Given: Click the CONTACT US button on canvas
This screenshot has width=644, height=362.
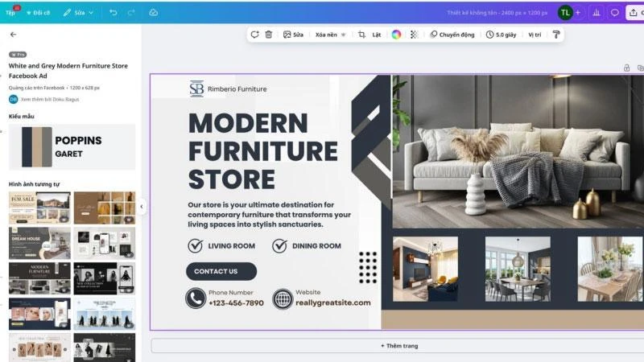Looking at the screenshot, I should (x=221, y=271).
